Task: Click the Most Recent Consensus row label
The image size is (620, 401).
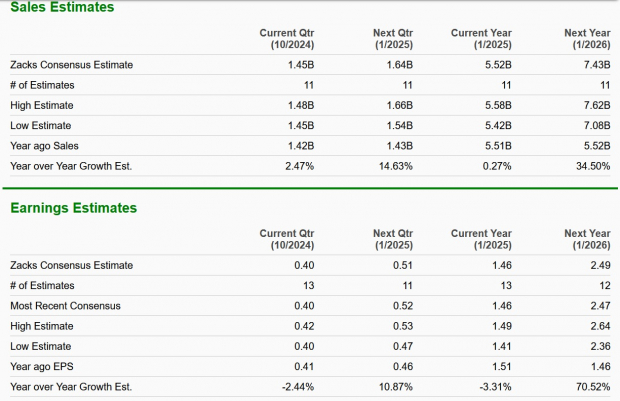Action: point(65,306)
